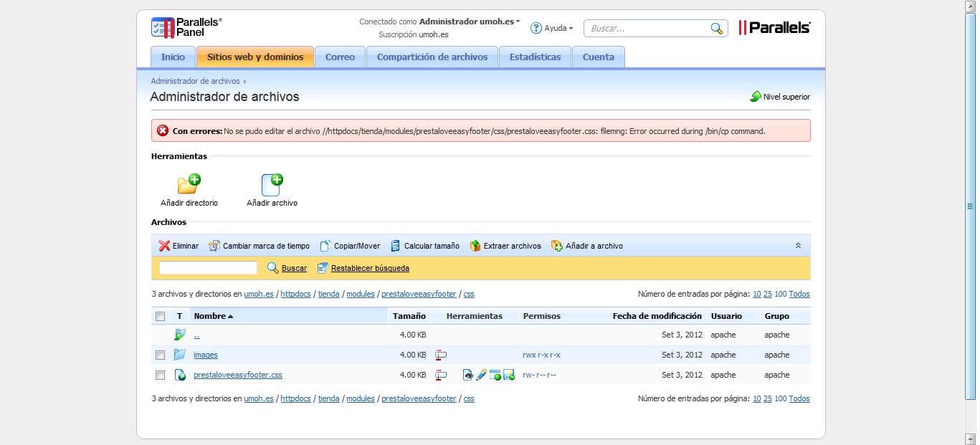Screen dimensions: 980x445
Task: Click the rename icon for images folder
Action: (x=441, y=355)
